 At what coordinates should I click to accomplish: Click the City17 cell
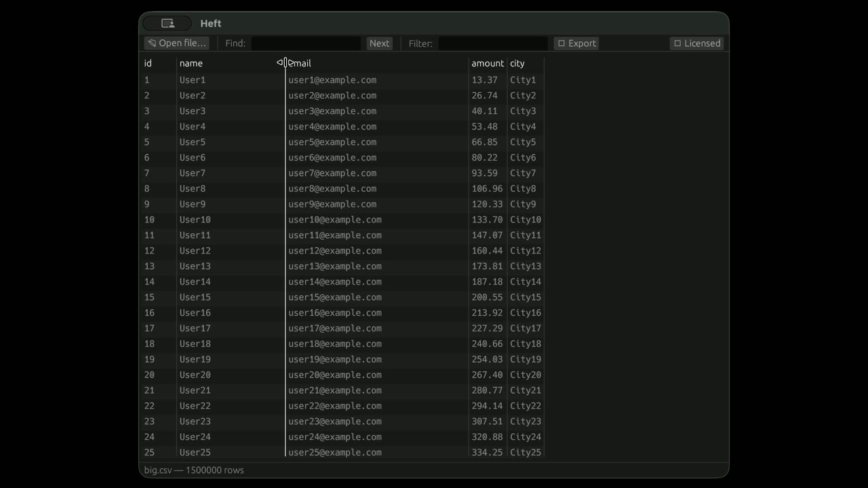526,329
